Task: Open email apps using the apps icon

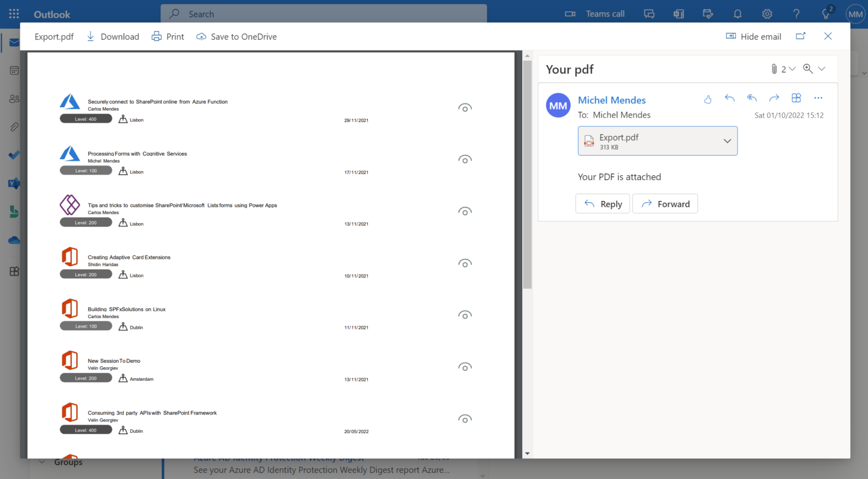Action: (x=796, y=97)
